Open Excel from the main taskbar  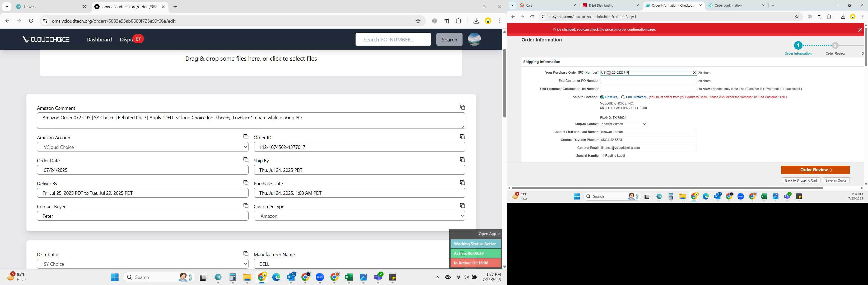(x=349, y=277)
